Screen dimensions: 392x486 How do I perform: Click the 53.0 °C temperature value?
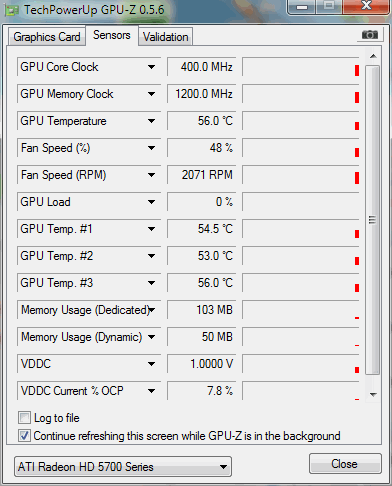click(x=202, y=256)
